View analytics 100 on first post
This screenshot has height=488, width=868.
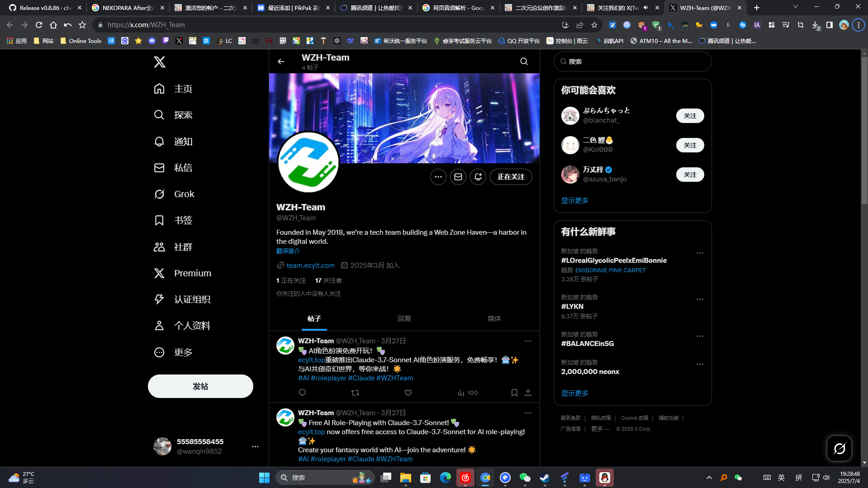(x=468, y=393)
